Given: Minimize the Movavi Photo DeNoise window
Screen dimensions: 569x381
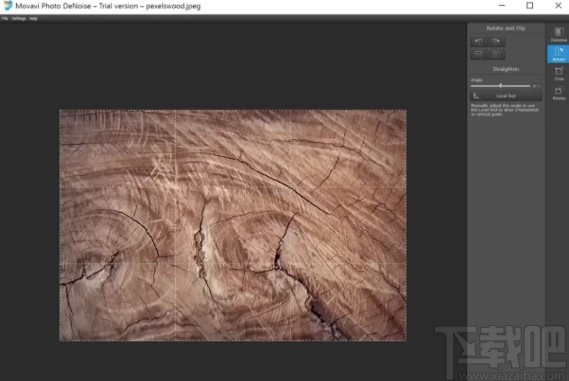Looking at the screenshot, I should tap(502, 5).
